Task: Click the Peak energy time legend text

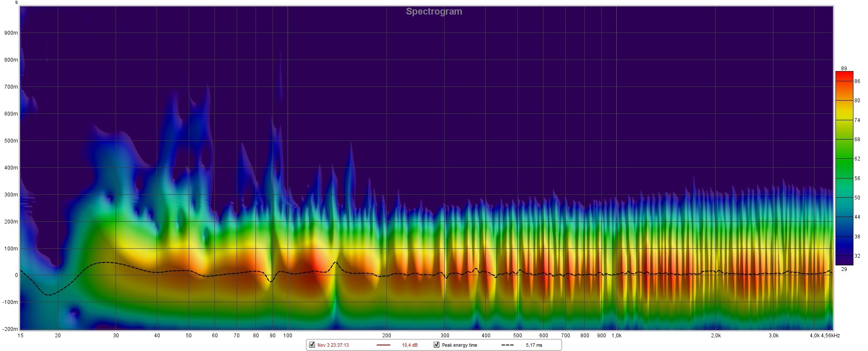Action: click(459, 345)
